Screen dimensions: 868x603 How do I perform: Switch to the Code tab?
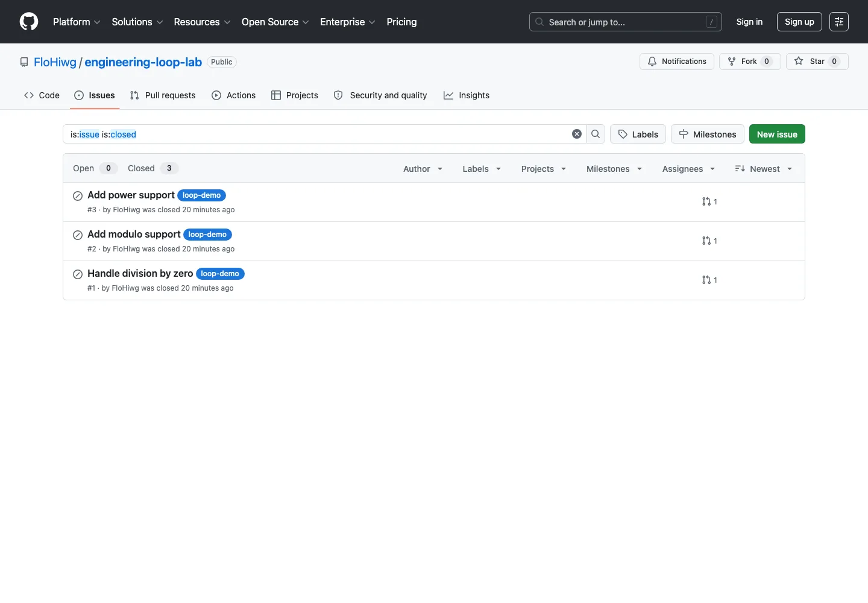coord(42,95)
